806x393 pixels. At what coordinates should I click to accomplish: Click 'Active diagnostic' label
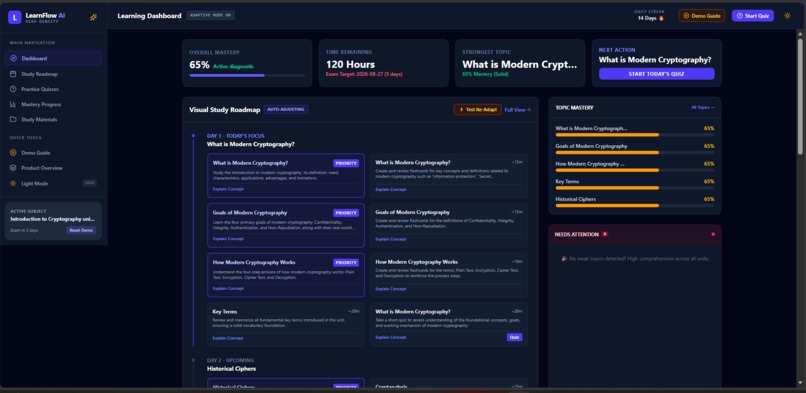coord(233,66)
